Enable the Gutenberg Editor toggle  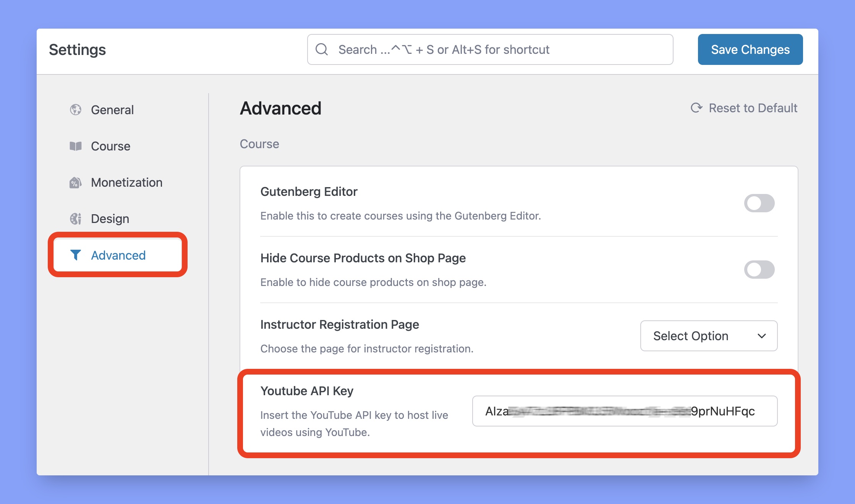pyautogui.click(x=759, y=203)
